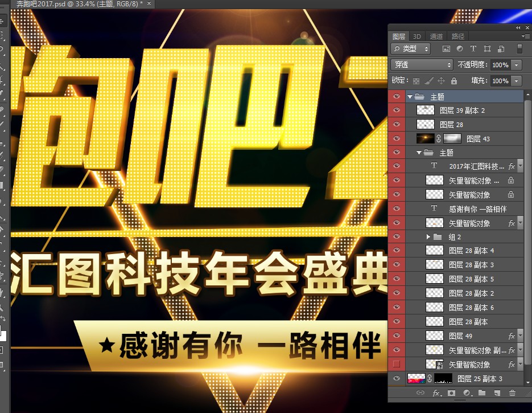Click the fx icon on the 2017年汇图科技 layer
This screenshot has width=532, height=413.
512,166
